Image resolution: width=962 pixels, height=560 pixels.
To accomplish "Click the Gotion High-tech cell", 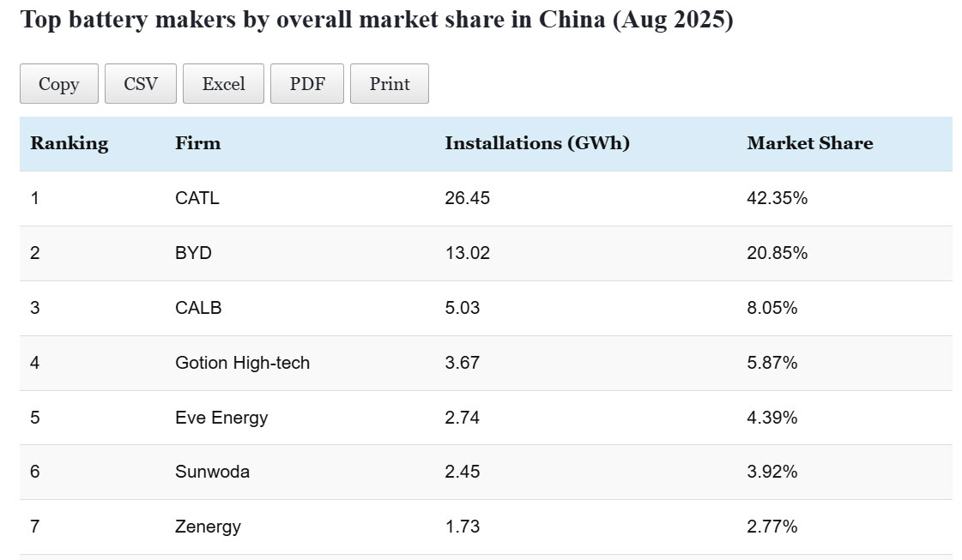I will click(242, 363).
